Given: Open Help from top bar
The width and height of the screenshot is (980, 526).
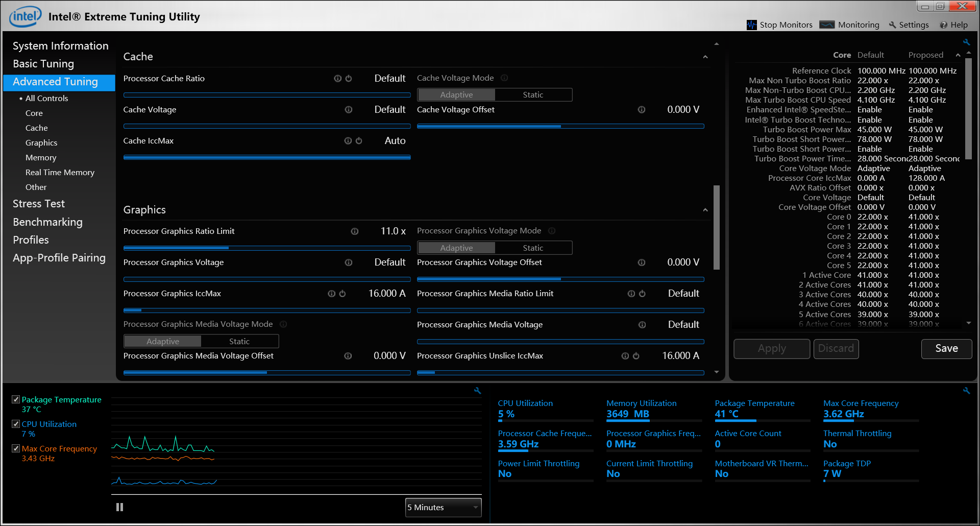Looking at the screenshot, I should click(x=953, y=25).
